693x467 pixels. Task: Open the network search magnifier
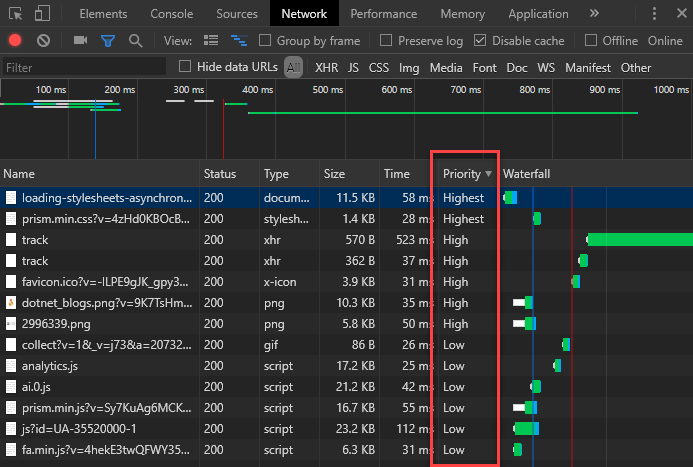[135, 41]
